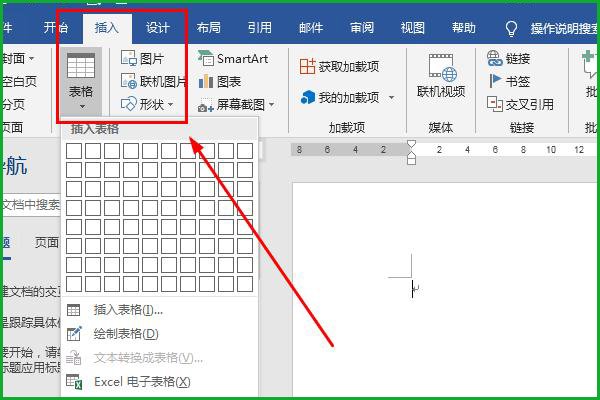The height and width of the screenshot is (400, 600).
Task: Insert a SmartArt graphic
Action: click(x=233, y=59)
